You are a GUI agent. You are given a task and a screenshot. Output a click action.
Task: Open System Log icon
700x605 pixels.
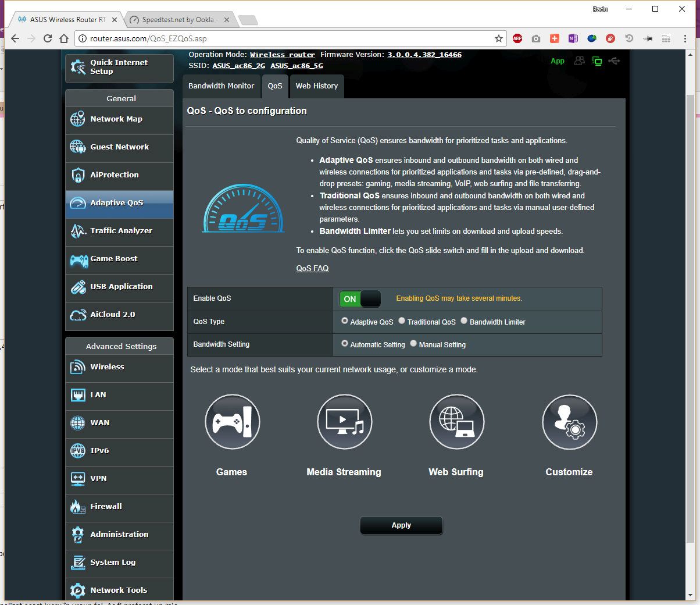coord(78,563)
